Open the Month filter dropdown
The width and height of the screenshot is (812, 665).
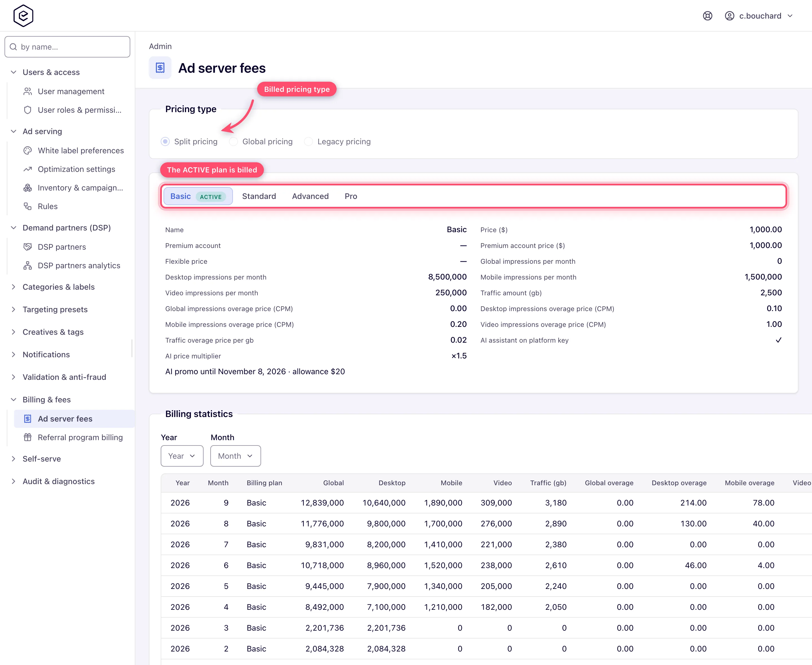(235, 456)
